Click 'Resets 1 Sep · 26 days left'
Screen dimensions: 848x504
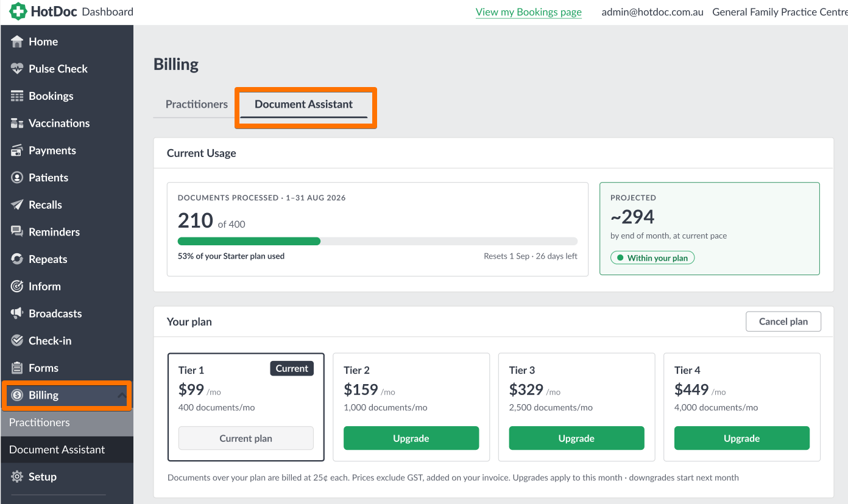[x=531, y=256]
